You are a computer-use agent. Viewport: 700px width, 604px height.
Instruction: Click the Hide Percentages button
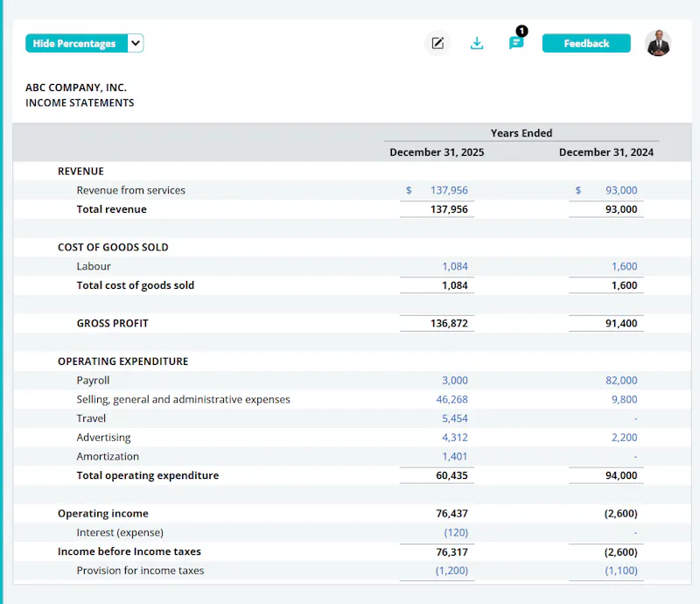click(76, 44)
